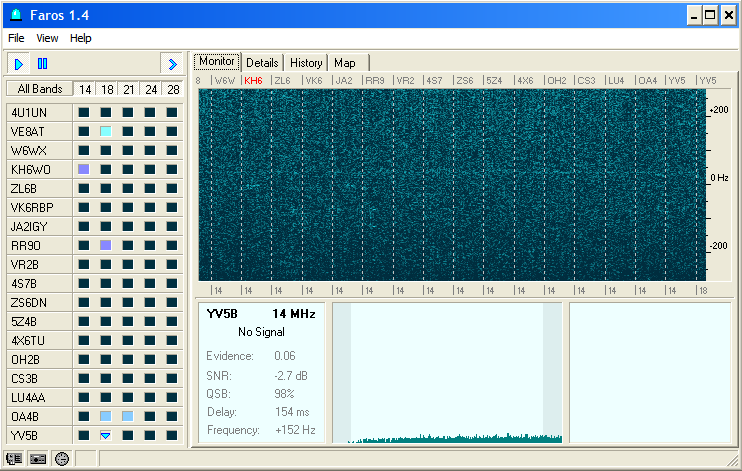Select the CS3B beacon row label
Screen dimensions: 742x471
click(x=40, y=379)
